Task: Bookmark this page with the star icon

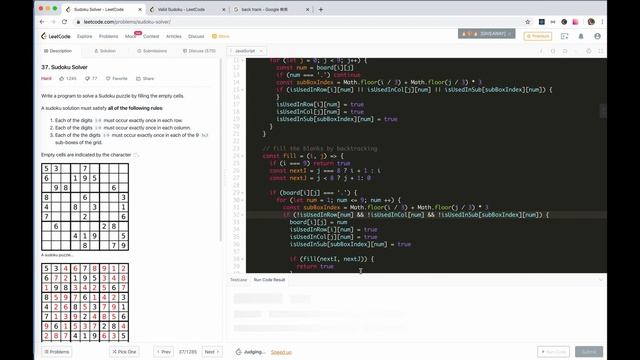Action: click(x=527, y=22)
